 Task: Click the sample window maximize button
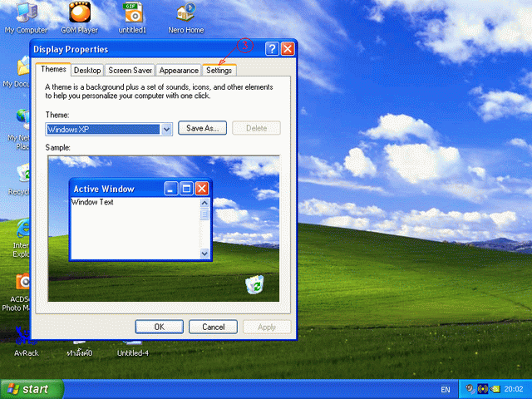[x=186, y=189]
